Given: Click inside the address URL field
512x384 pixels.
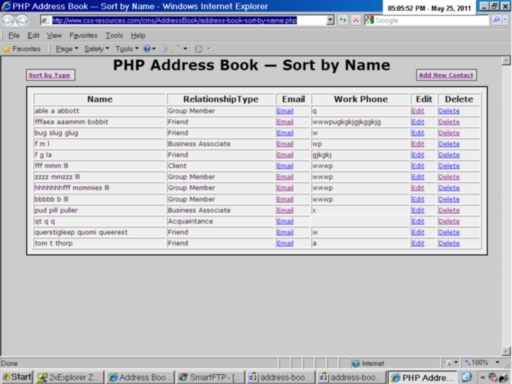Looking at the screenshot, I should pos(183,20).
